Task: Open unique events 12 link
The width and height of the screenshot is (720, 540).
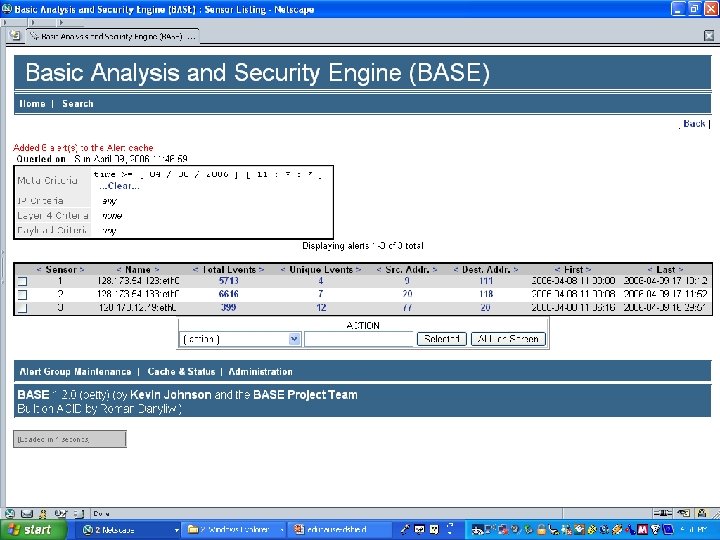Action: click(321, 307)
